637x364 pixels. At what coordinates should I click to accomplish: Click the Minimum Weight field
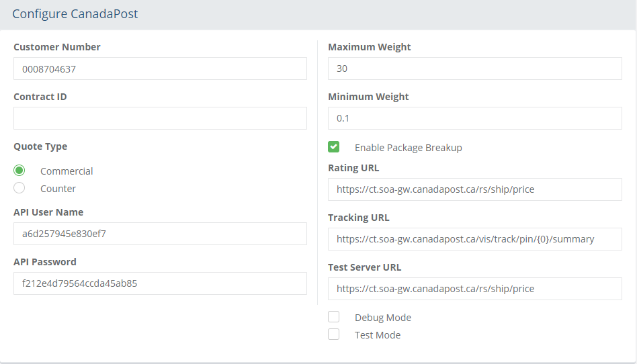pyautogui.click(x=475, y=118)
